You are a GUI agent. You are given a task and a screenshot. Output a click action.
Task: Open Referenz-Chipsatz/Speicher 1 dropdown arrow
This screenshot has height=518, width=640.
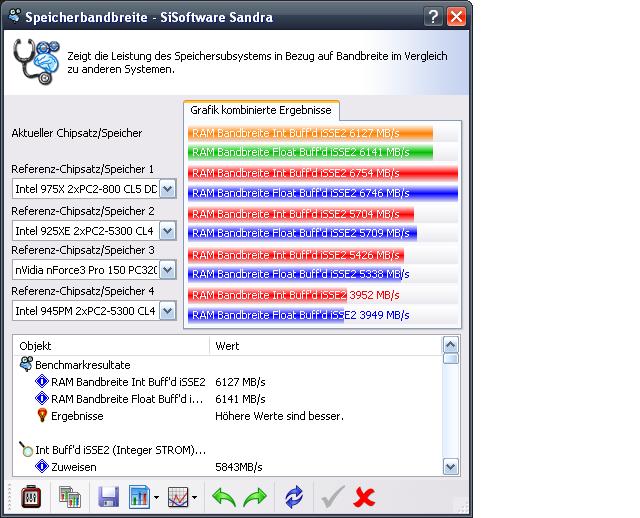[x=167, y=189]
